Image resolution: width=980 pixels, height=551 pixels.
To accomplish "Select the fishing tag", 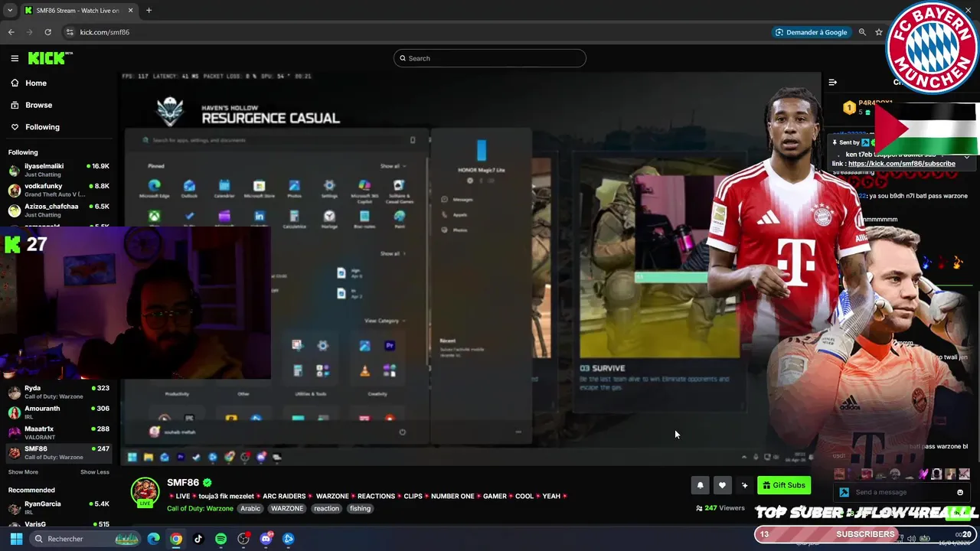I will coord(360,509).
